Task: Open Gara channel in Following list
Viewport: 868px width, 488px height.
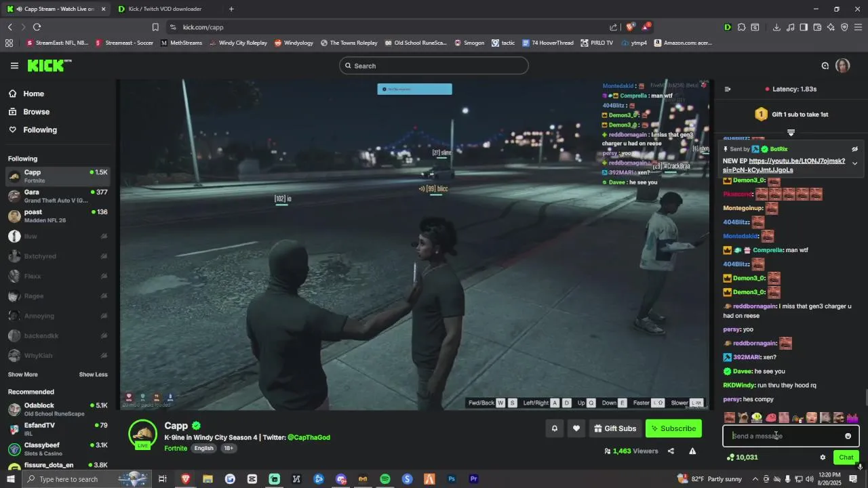Action: click(58, 196)
